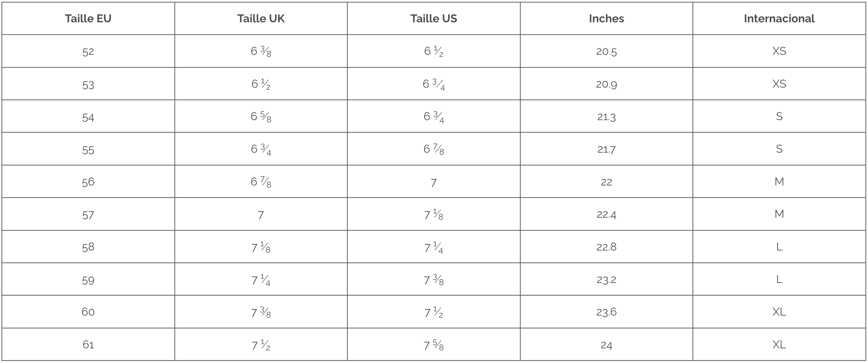The height and width of the screenshot is (363, 868).
Task: Click the Internacional column header
Action: pos(779,19)
